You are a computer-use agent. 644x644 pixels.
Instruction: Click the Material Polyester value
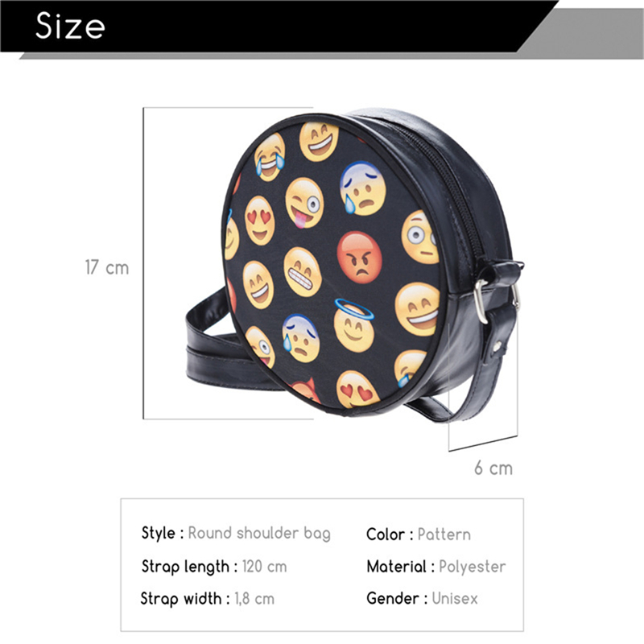click(x=473, y=567)
